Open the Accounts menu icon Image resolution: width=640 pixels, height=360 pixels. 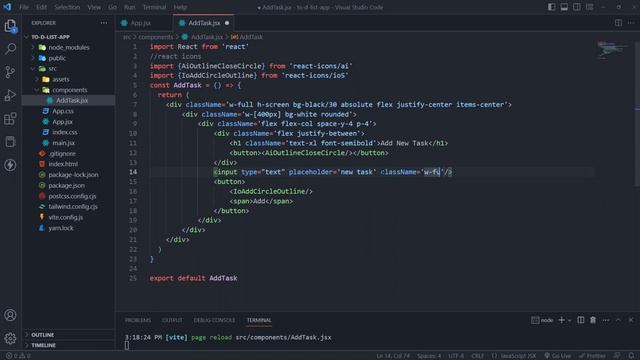10,315
